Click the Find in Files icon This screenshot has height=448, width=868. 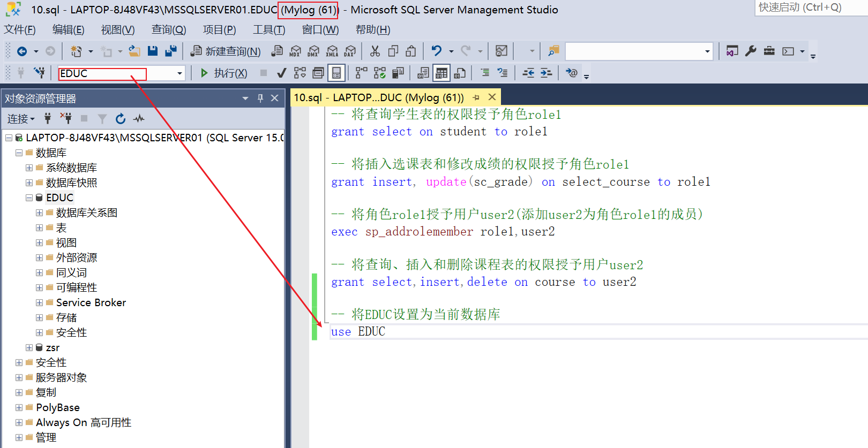click(x=553, y=51)
